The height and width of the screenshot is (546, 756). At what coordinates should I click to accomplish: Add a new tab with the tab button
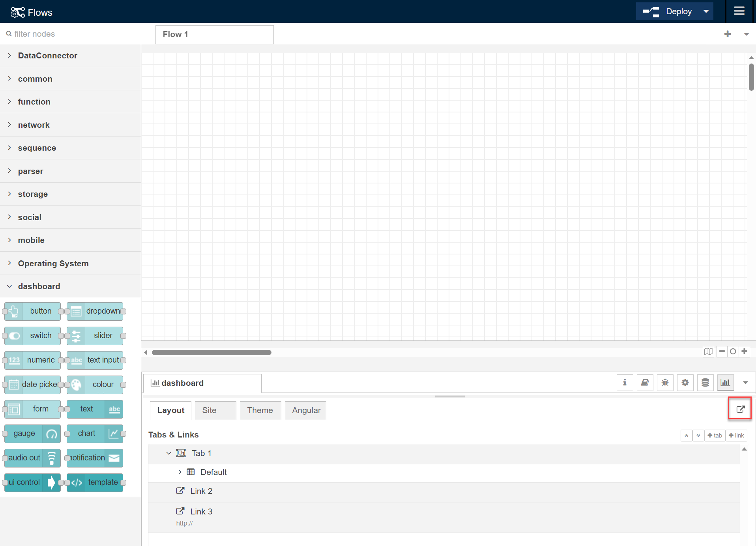714,435
